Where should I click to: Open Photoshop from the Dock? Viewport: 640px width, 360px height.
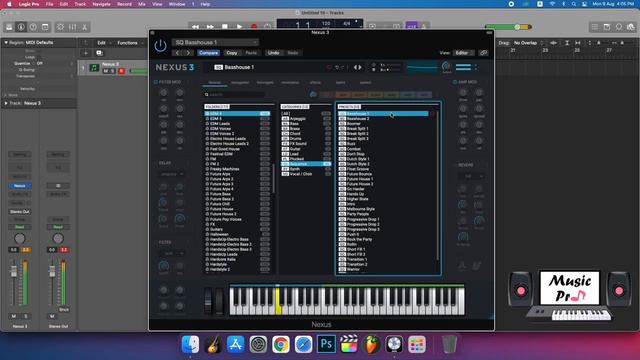[326, 344]
